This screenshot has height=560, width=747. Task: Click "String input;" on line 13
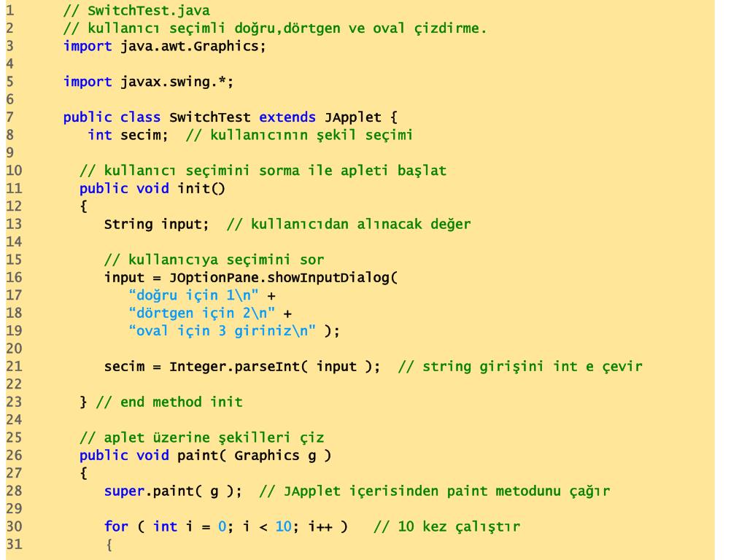pos(156,225)
